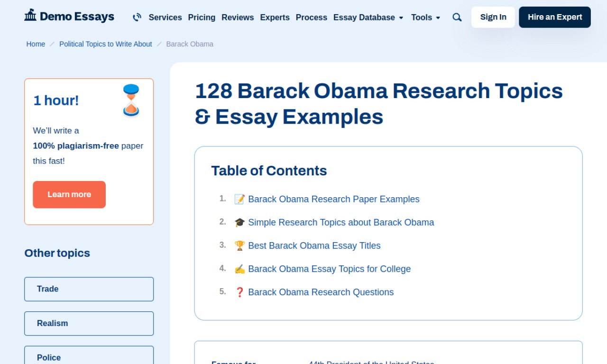Click the trophy emoji icon
The height and width of the screenshot is (364, 607).
pyautogui.click(x=239, y=246)
